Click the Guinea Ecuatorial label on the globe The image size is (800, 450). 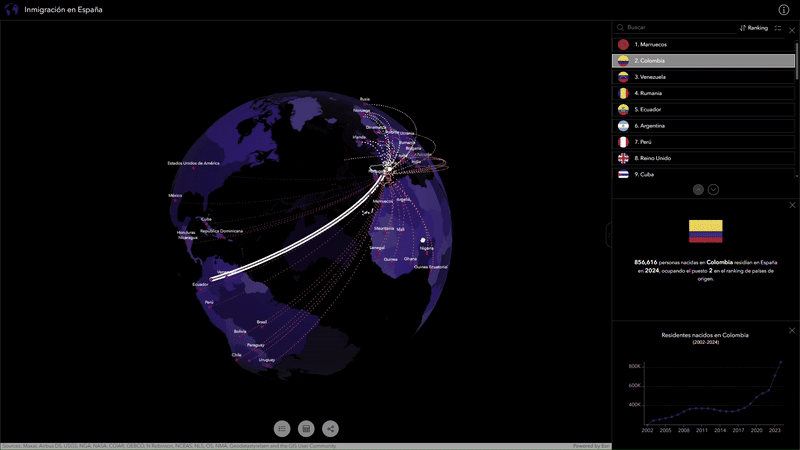click(x=431, y=267)
